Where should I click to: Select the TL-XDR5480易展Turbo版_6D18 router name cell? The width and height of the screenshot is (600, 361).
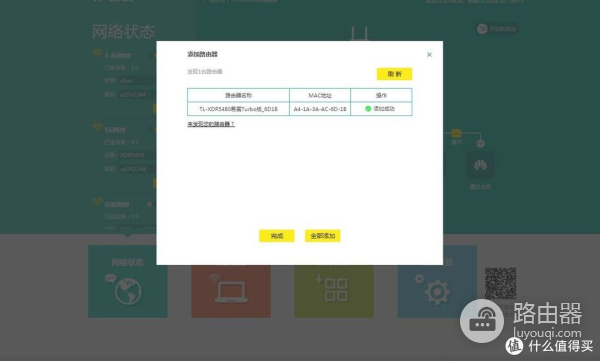238,109
